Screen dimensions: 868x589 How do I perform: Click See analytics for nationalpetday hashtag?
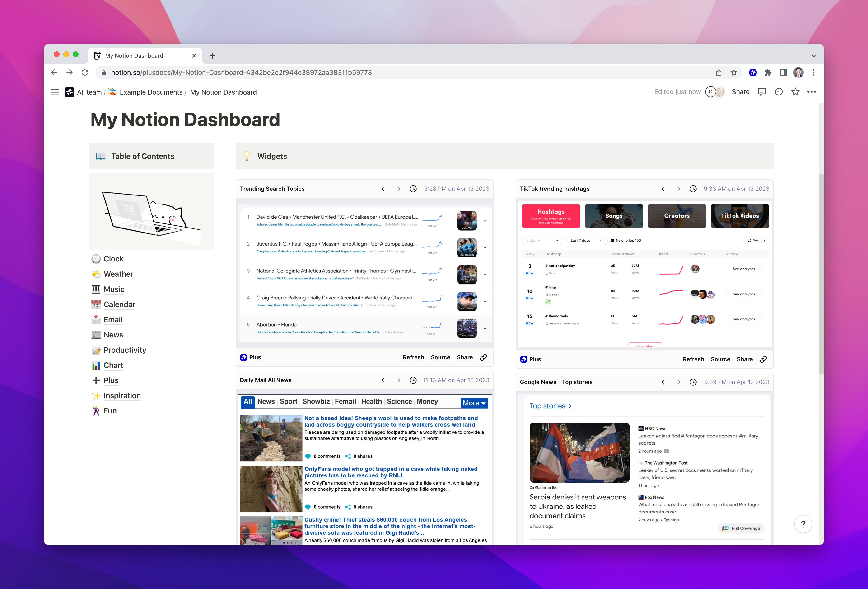(x=743, y=269)
